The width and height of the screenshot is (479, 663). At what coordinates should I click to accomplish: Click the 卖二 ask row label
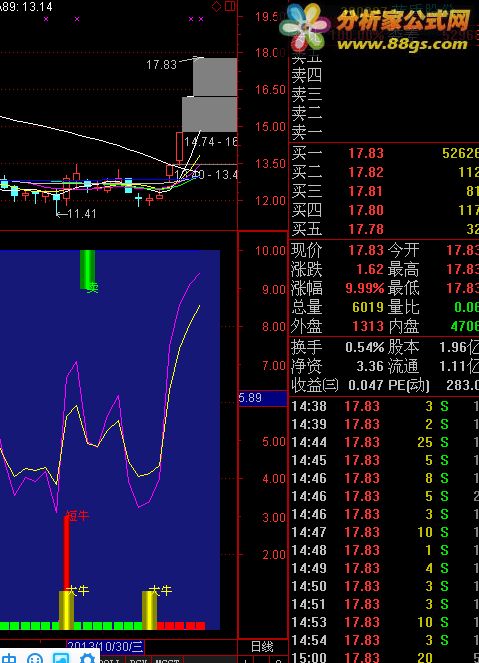pos(307,113)
